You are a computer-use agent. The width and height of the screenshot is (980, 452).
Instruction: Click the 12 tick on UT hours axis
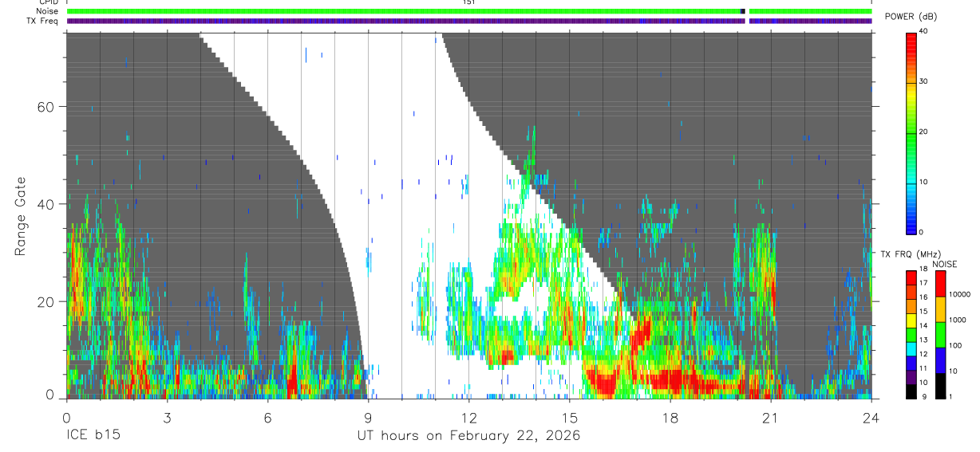[x=468, y=418]
